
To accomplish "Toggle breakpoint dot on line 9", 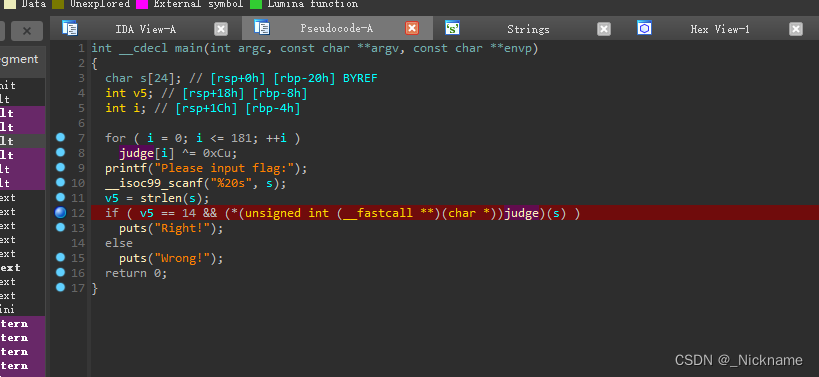I will [x=61, y=167].
